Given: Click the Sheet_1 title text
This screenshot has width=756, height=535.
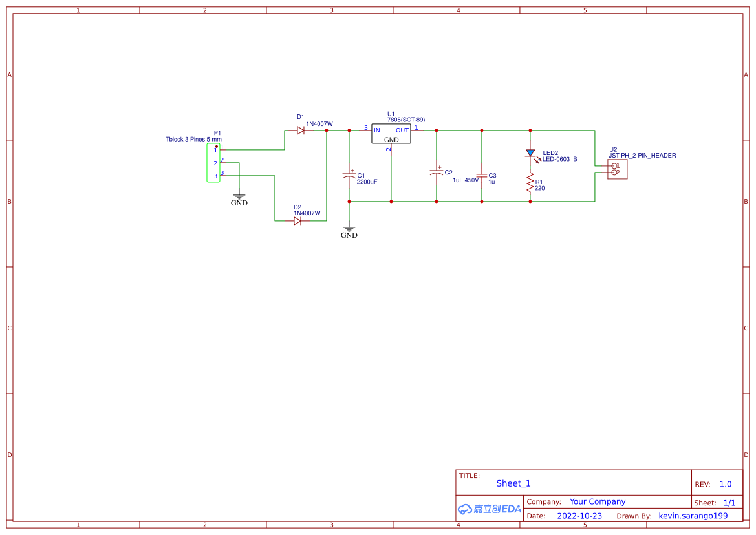Looking at the screenshot, I should [513, 483].
